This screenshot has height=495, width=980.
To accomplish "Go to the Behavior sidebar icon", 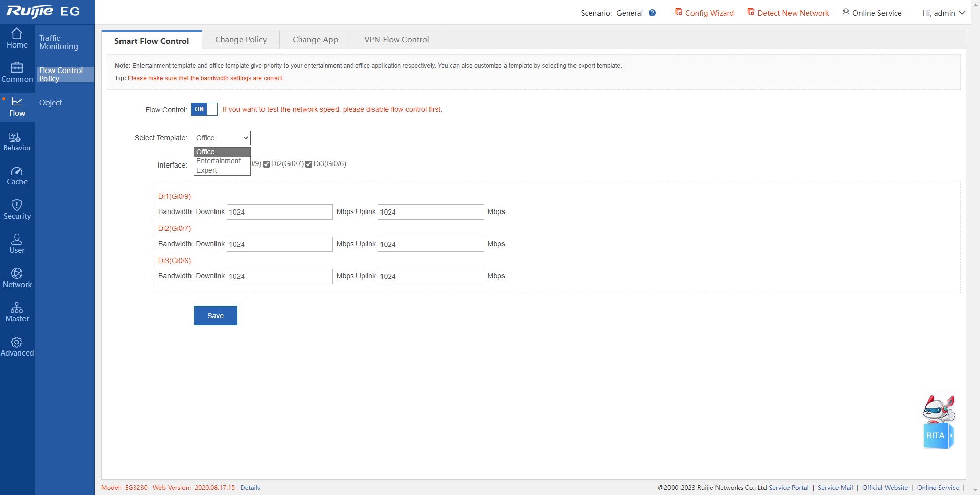I will tap(17, 142).
